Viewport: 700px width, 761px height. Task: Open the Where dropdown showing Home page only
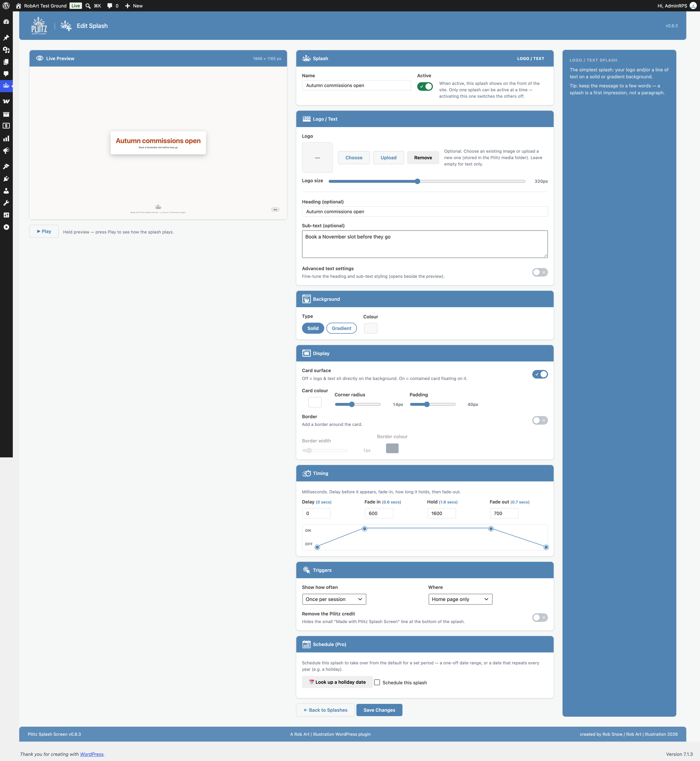point(460,599)
